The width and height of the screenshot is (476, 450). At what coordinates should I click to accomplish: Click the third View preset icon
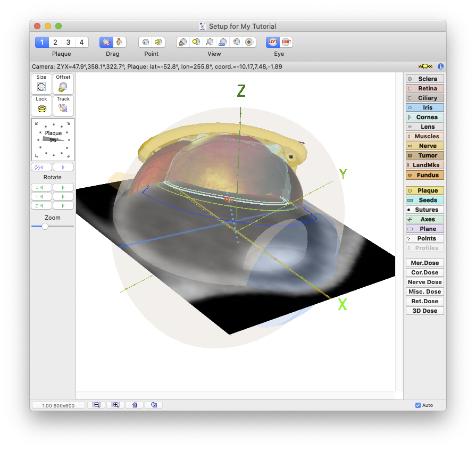(x=210, y=42)
